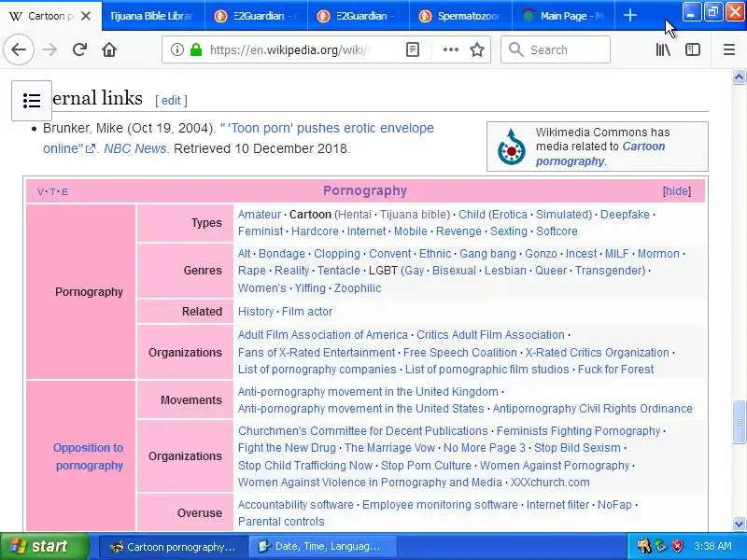747x560 pixels.
Task: Open the History link in Related row
Action: coord(255,312)
